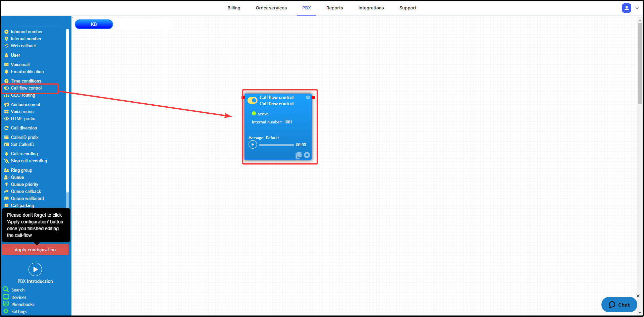The height and width of the screenshot is (317, 644).
Task: Click 'Internal number: 1001' text on node
Action: pos(272,122)
